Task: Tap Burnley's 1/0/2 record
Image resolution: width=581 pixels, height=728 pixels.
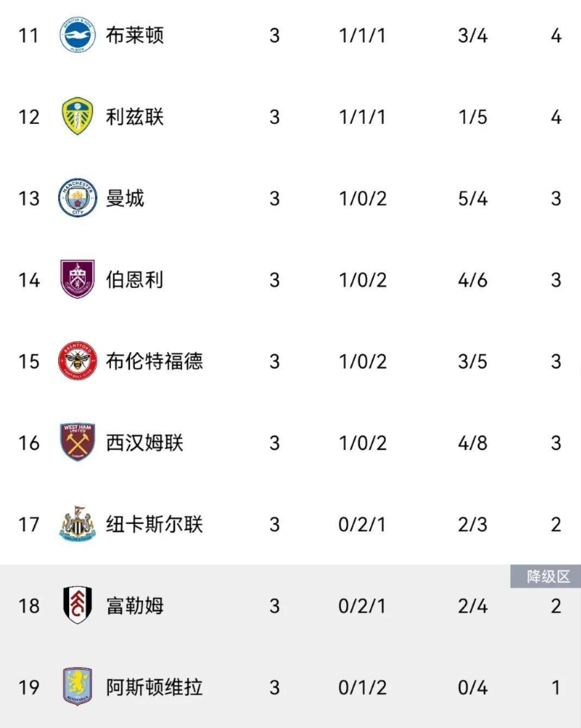Action: 363,280
